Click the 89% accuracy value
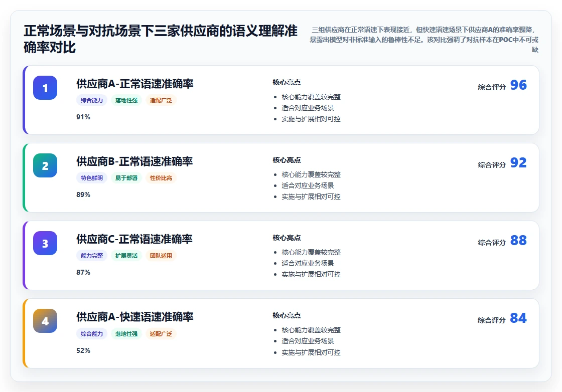 tap(83, 195)
